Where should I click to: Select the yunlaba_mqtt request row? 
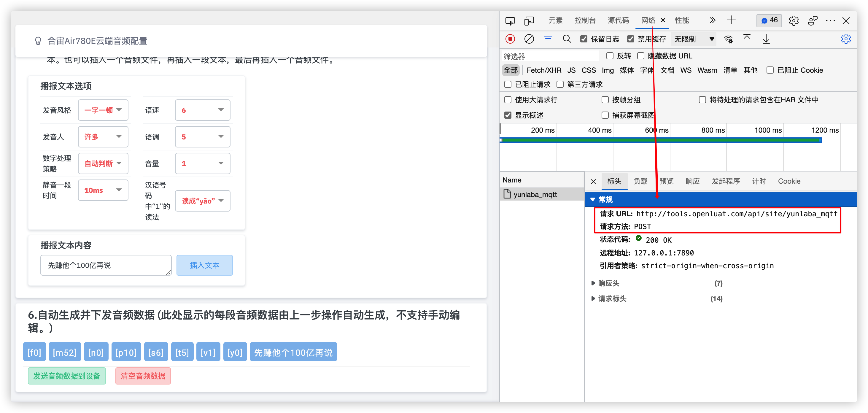tap(542, 194)
